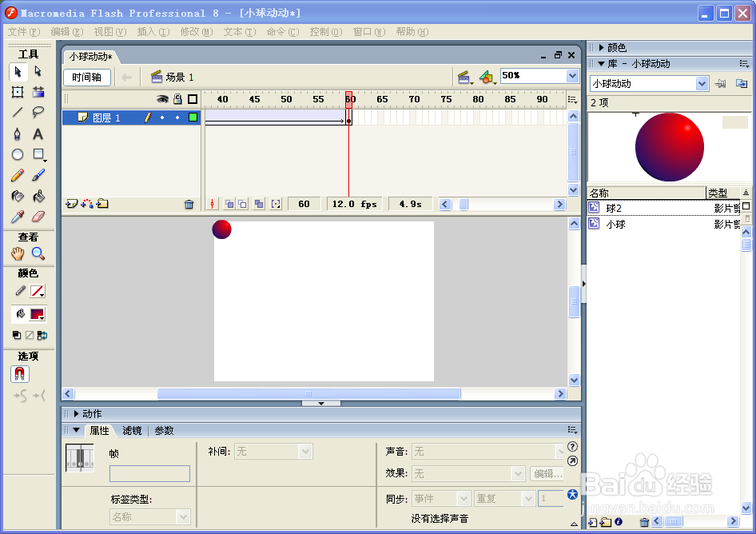Choose the Oval tool
The height and width of the screenshot is (534, 756).
[18, 154]
